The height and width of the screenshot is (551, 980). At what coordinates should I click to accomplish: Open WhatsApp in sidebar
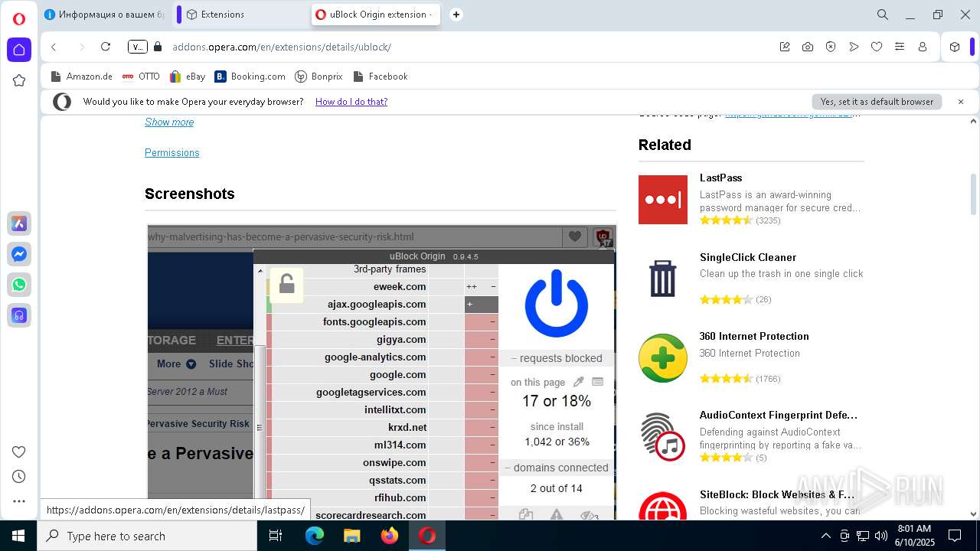pyautogui.click(x=19, y=285)
